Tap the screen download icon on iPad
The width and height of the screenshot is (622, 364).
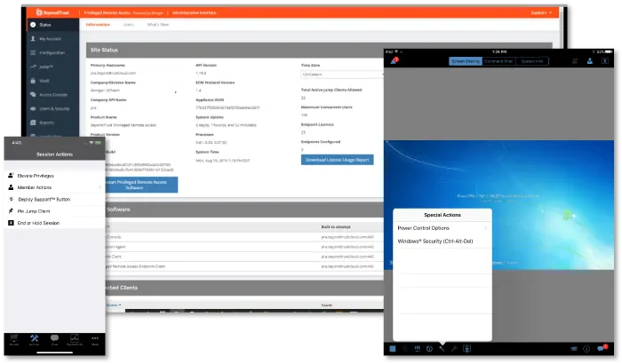tap(466, 349)
